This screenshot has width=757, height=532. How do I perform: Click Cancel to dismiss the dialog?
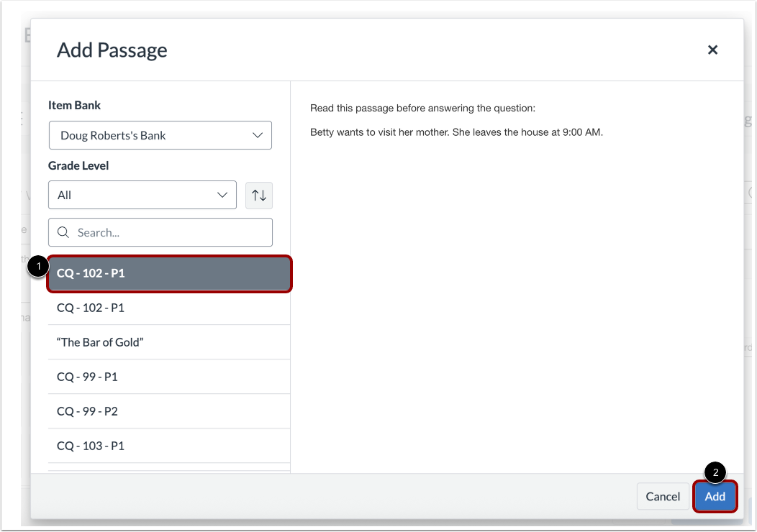click(x=663, y=496)
